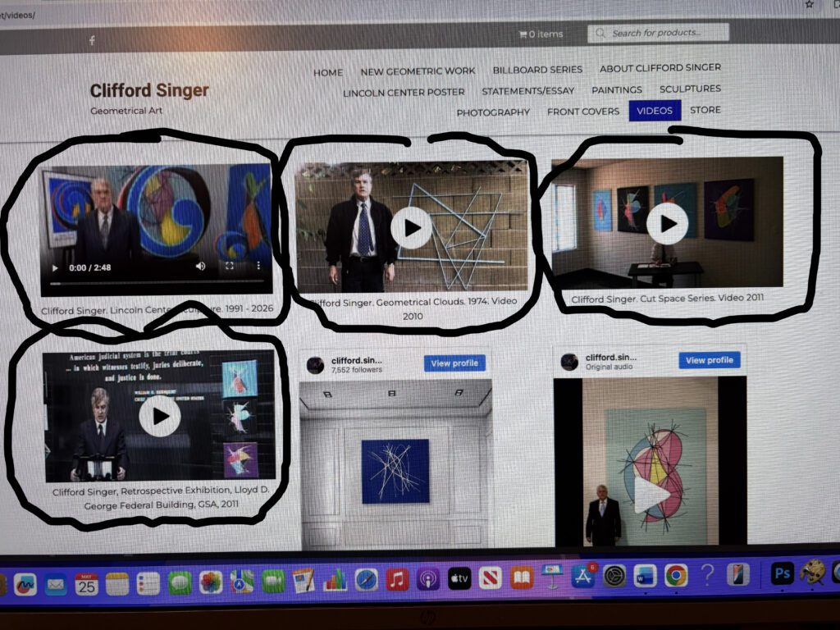
Task: Play the Retrospective Exhibition video
Action: [x=160, y=416]
